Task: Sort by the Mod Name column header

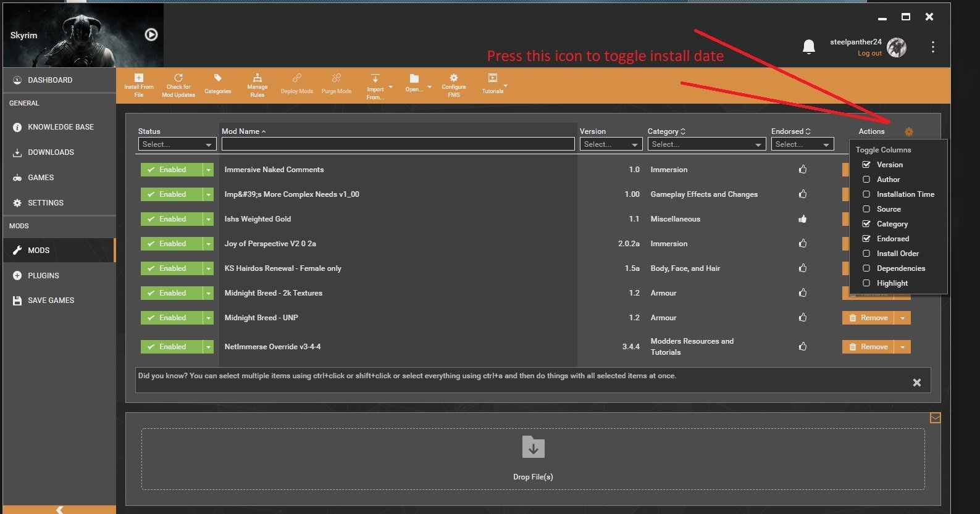Action: (x=243, y=131)
